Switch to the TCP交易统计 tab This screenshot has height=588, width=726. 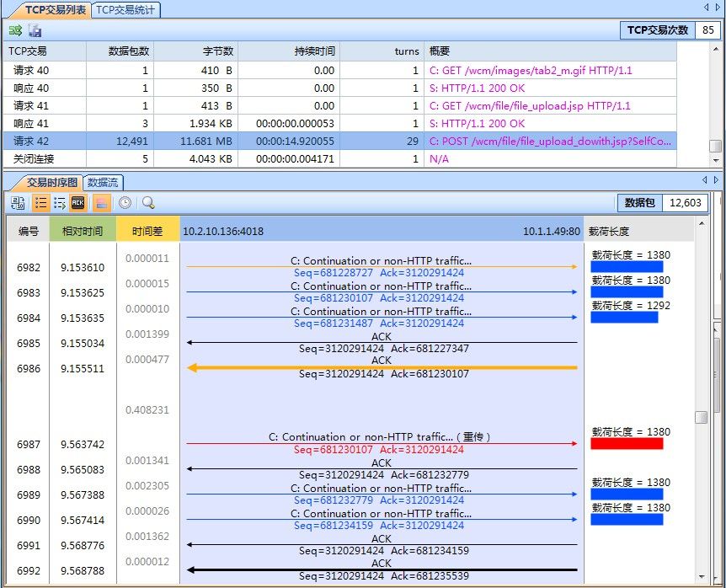click(x=125, y=10)
